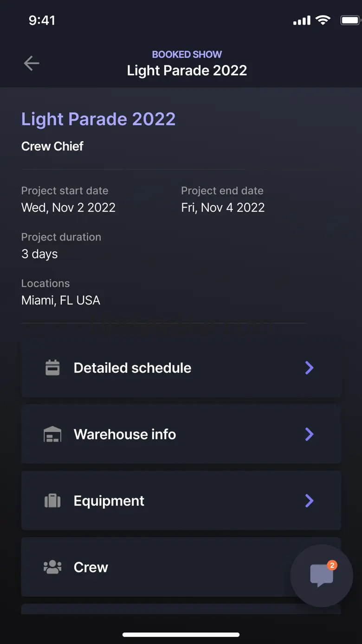The width and height of the screenshot is (362, 644).
Task: Tap the Wed, Nov 2 2022 start date
Action: pyautogui.click(x=68, y=208)
